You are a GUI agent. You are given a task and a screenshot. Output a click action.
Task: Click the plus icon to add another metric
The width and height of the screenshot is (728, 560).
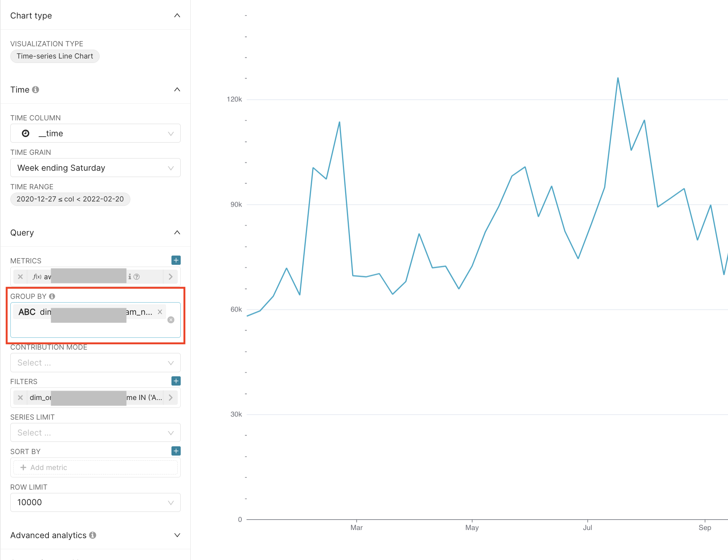click(176, 260)
